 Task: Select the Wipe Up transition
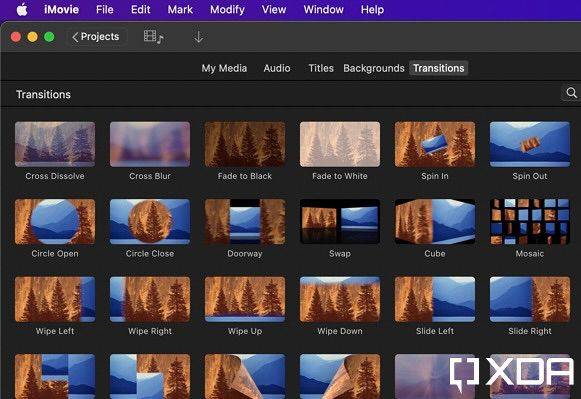pyautogui.click(x=245, y=299)
